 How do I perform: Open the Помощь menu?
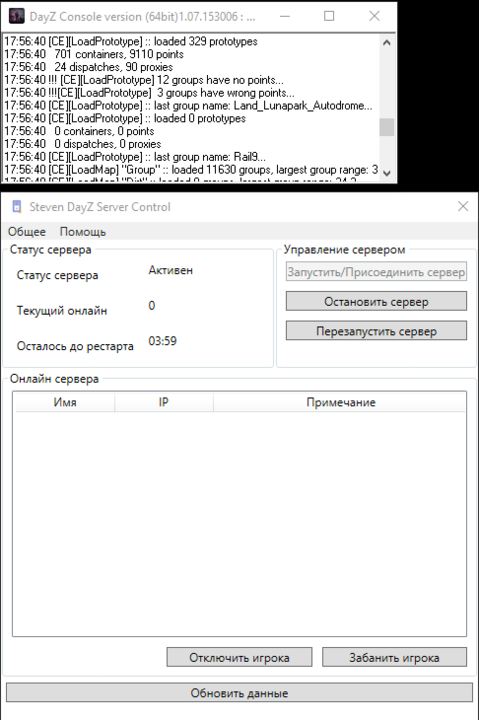tap(83, 231)
